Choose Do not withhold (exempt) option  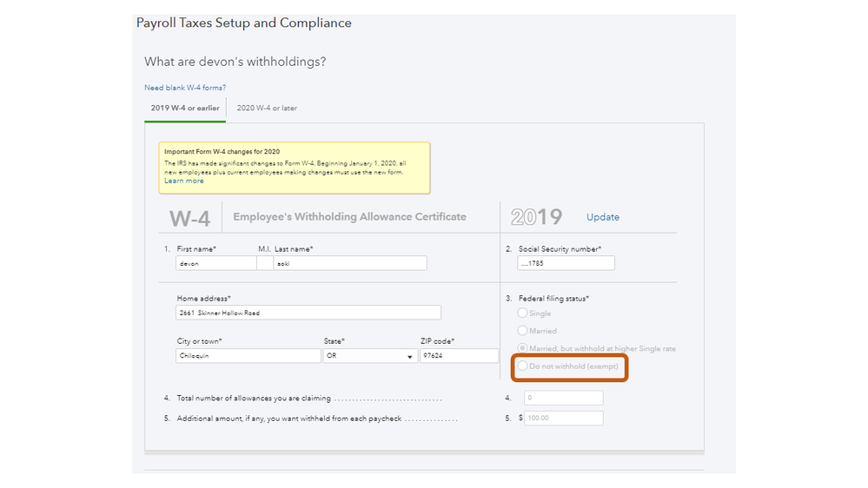point(522,366)
